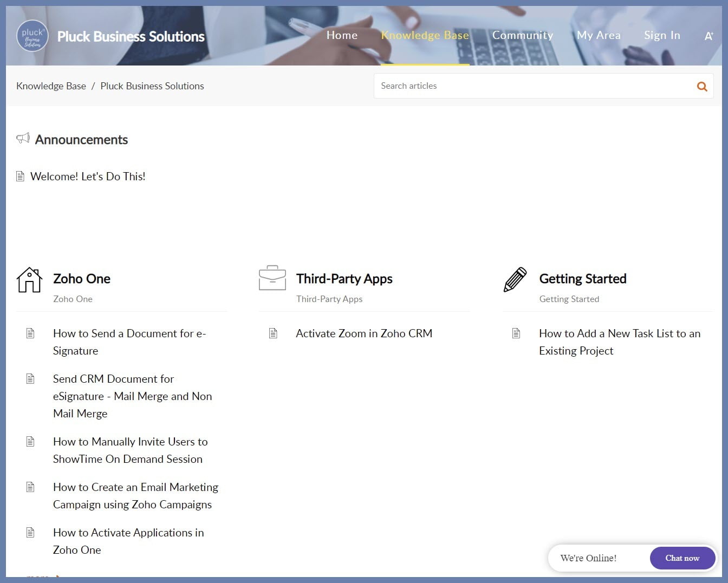Click the Pluck Business Solutions round logo
This screenshot has height=583, width=728.
[x=32, y=36]
